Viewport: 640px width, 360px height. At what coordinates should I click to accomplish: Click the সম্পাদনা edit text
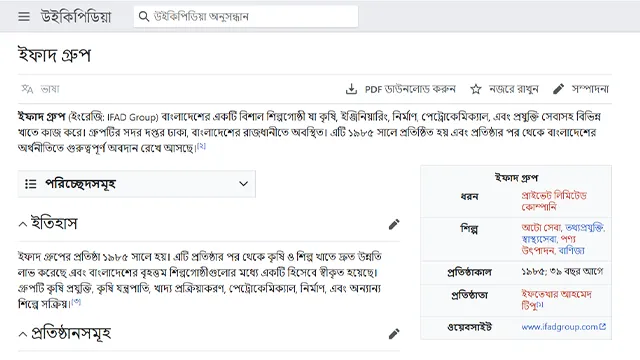click(590, 89)
